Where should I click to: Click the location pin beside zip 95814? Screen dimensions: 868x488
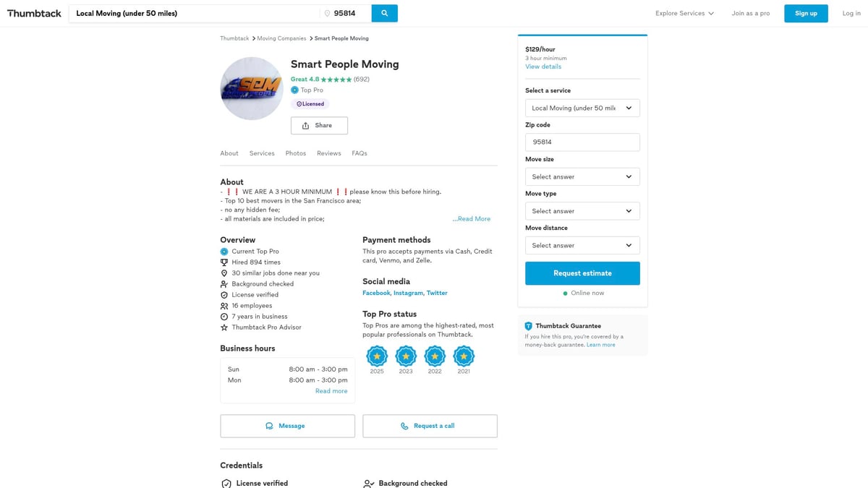coord(327,14)
